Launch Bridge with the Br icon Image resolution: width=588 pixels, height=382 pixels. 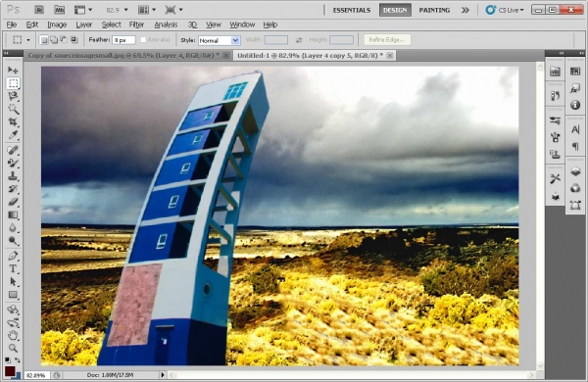pos(39,10)
